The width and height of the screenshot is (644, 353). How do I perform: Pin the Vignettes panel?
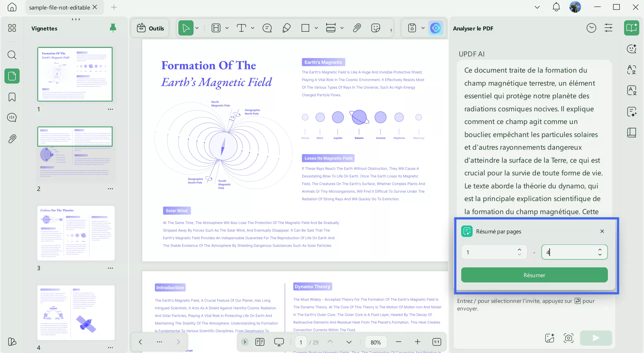tap(113, 28)
